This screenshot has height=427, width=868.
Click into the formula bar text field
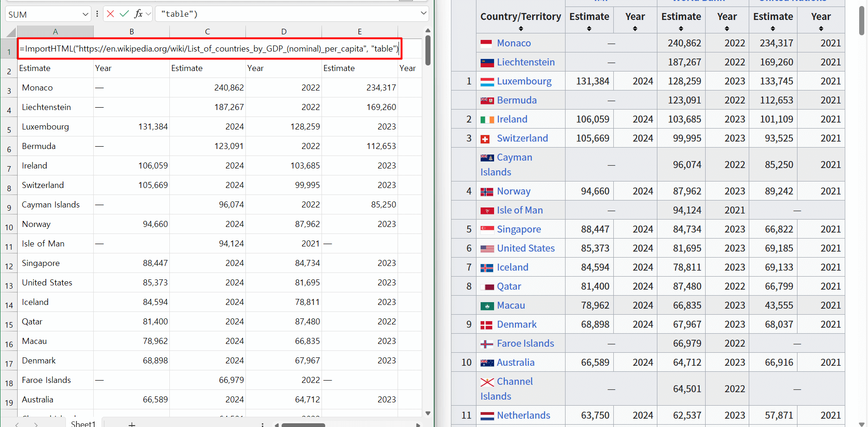pyautogui.click(x=288, y=14)
